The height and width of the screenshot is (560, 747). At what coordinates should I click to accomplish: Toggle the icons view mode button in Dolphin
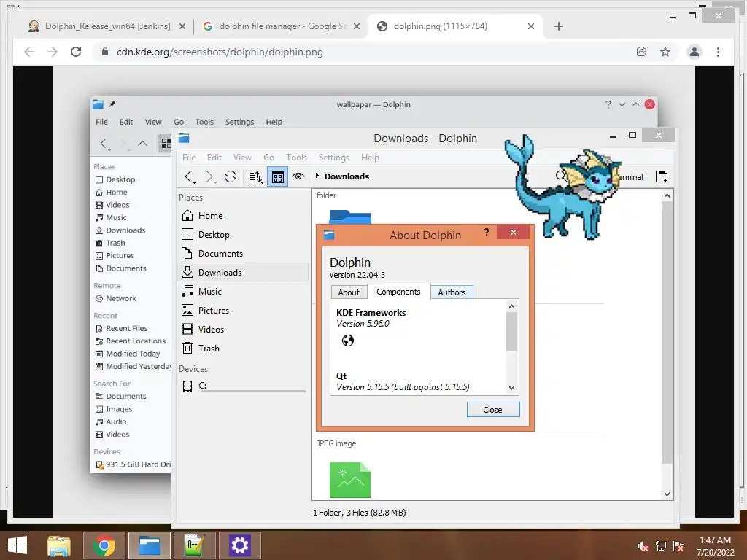277,176
